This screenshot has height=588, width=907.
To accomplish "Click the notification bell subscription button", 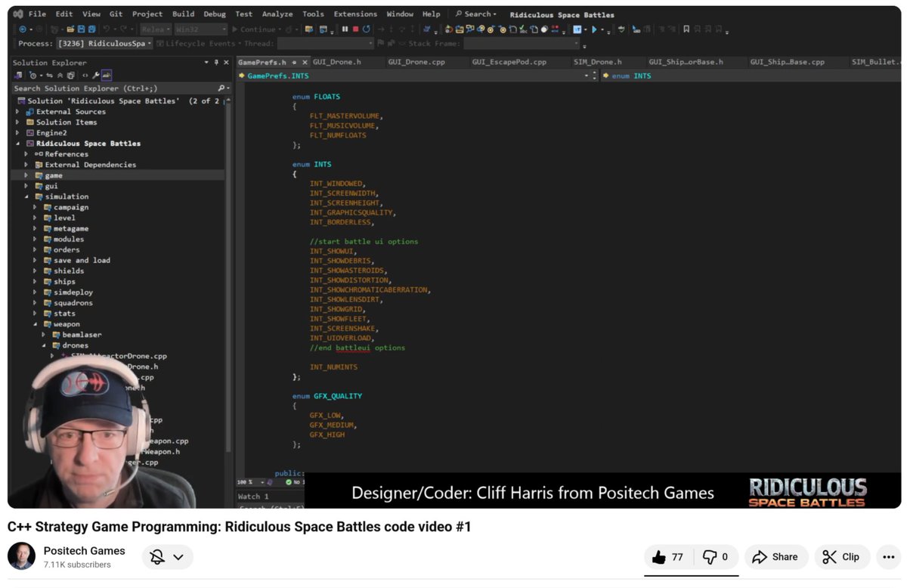I will pos(167,557).
